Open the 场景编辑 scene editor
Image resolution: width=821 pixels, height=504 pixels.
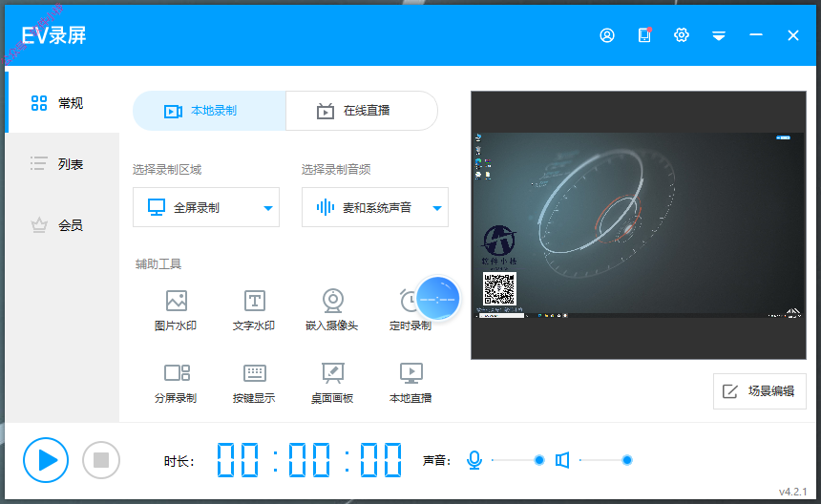(x=760, y=391)
